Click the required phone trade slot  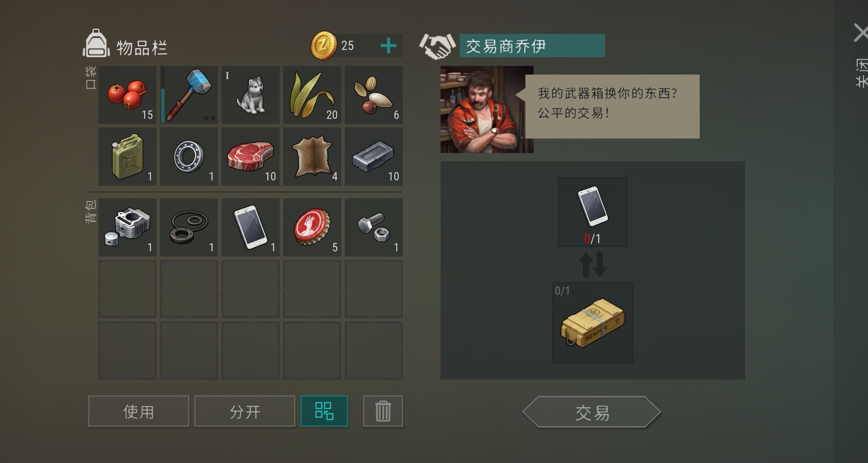tap(593, 212)
